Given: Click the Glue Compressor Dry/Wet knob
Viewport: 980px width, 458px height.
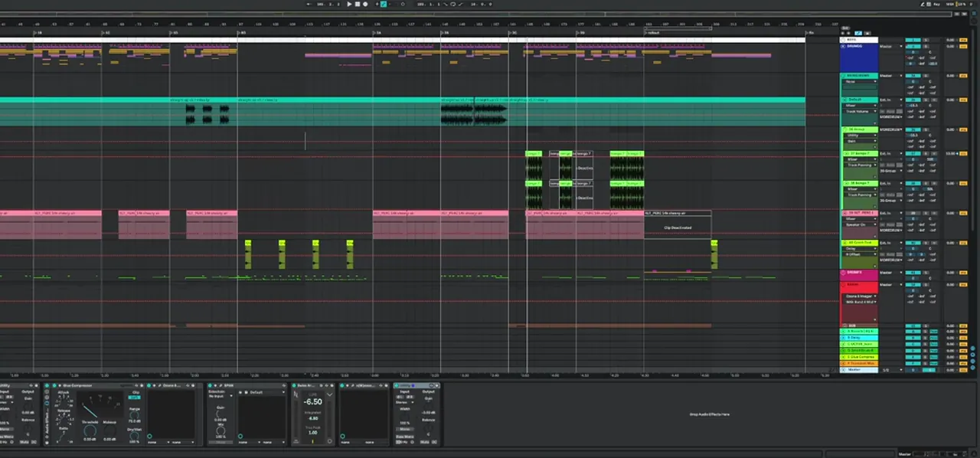Looking at the screenshot, I should 134,435.
